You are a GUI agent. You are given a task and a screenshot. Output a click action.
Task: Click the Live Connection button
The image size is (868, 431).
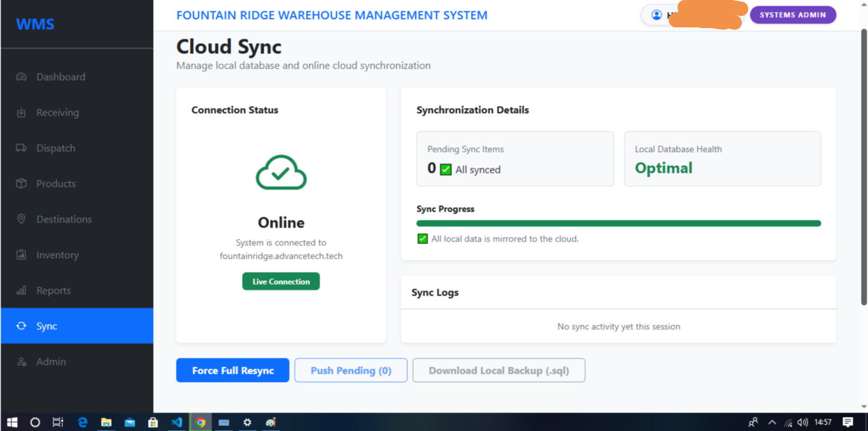click(x=281, y=282)
